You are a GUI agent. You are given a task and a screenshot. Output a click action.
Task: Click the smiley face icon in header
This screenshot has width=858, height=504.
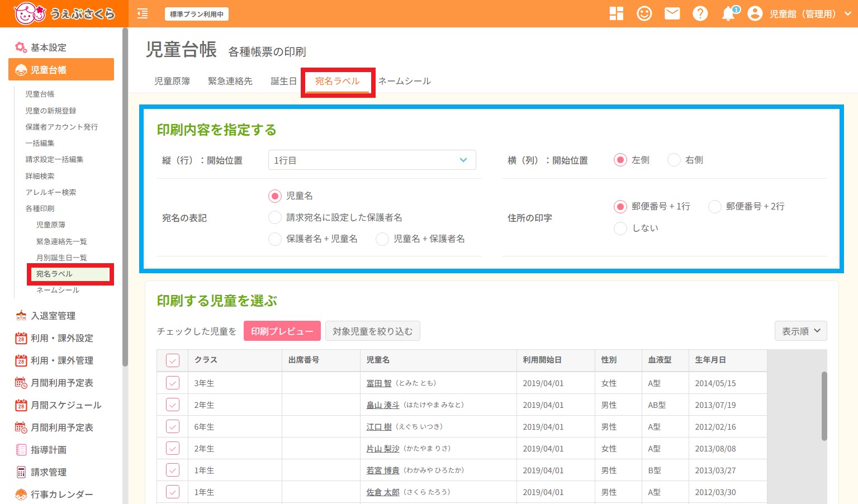(x=644, y=13)
